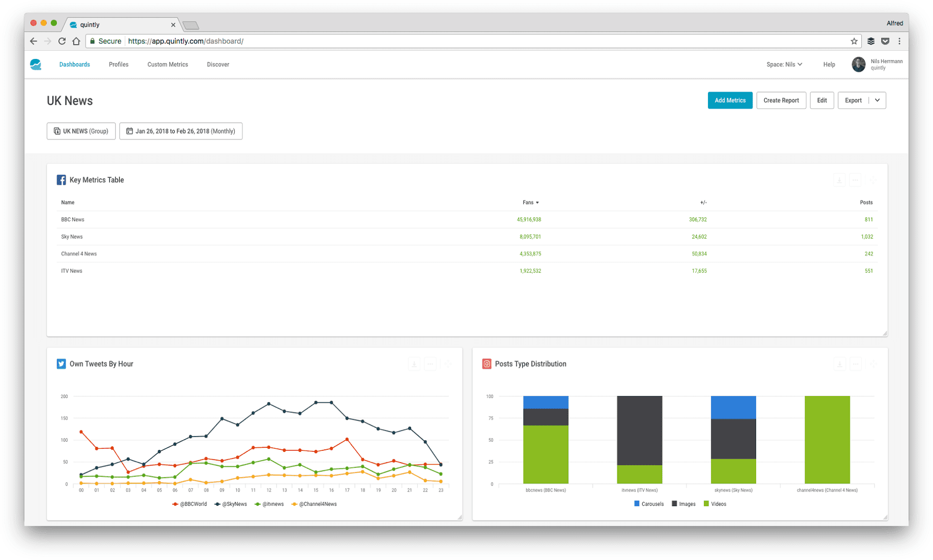Open the Chrome three-dot menu
The image size is (933, 560).
[x=899, y=41]
